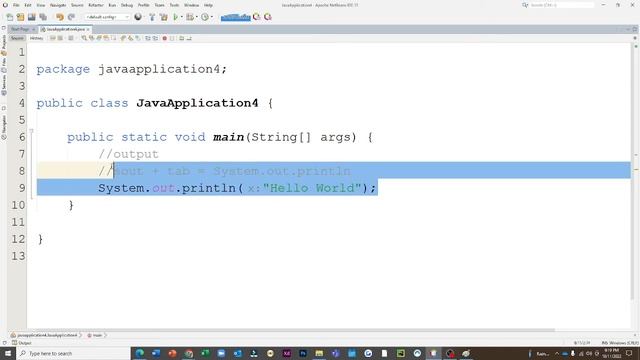Open the Windows Start button
This screenshot has width=640, height=360.
click(x=7, y=353)
